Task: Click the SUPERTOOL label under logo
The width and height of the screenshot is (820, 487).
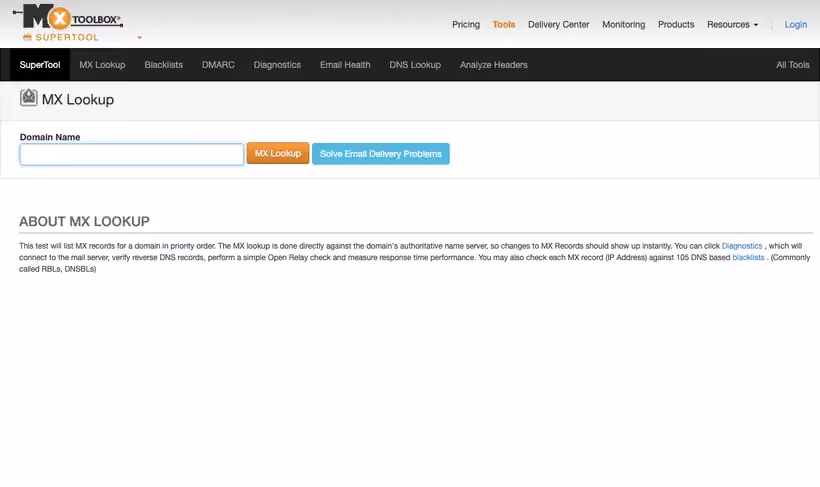Action: 66,37
